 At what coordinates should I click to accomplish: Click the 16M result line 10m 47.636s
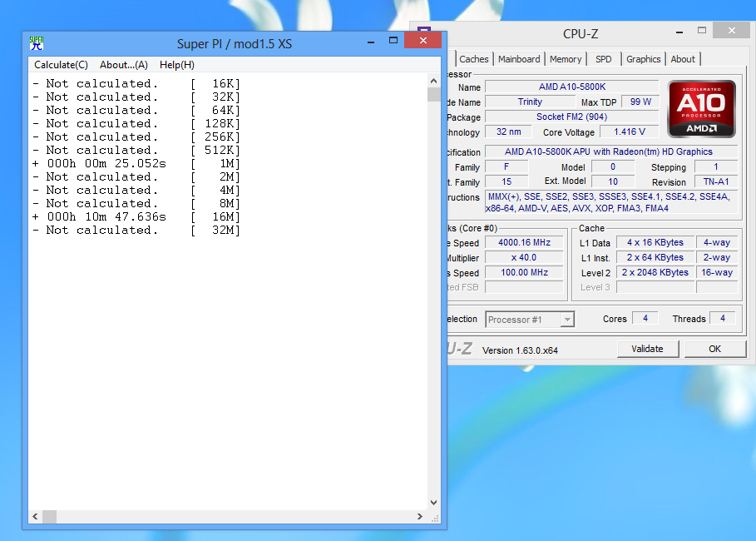[x=136, y=216]
